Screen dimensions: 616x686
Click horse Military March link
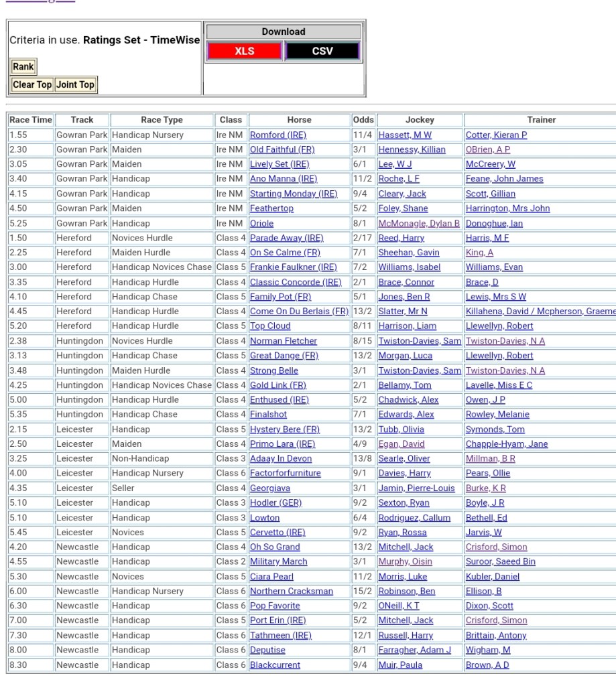pos(278,562)
